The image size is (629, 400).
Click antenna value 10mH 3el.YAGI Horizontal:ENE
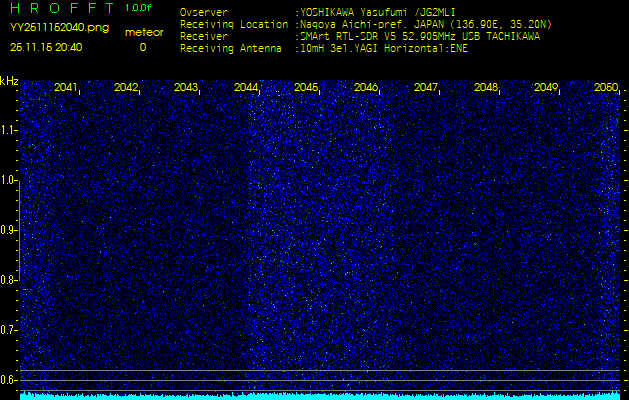(x=384, y=49)
